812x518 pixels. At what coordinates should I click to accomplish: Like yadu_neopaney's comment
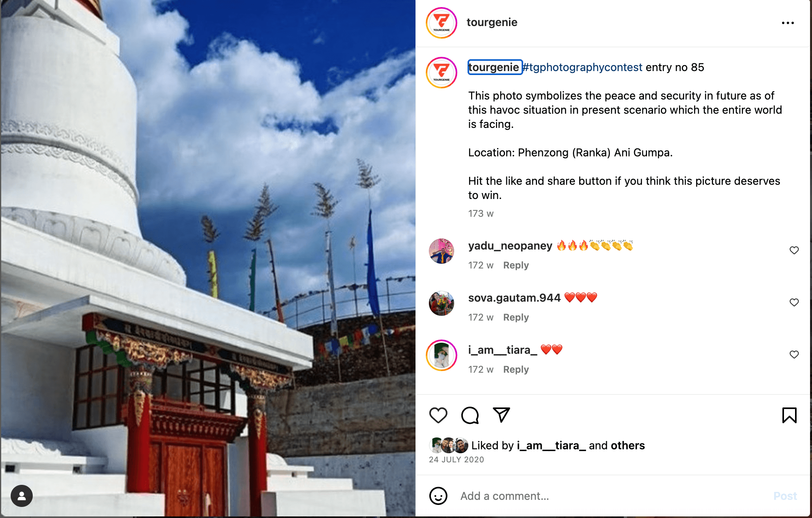pyautogui.click(x=794, y=250)
